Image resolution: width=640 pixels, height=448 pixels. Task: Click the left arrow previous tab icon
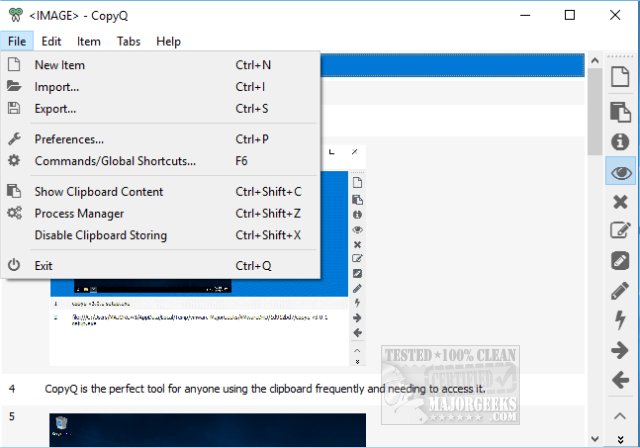click(x=620, y=380)
